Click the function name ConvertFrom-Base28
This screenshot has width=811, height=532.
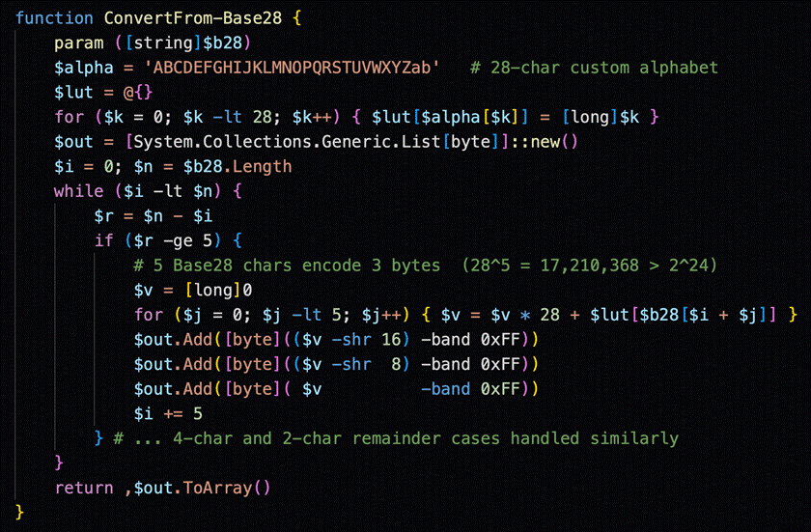point(193,18)
